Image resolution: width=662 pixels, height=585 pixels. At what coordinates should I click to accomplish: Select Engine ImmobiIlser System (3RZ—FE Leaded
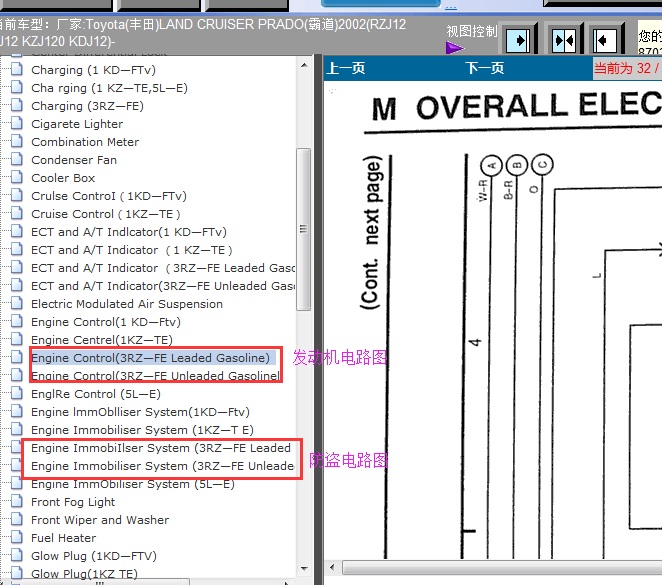[161, 448]
